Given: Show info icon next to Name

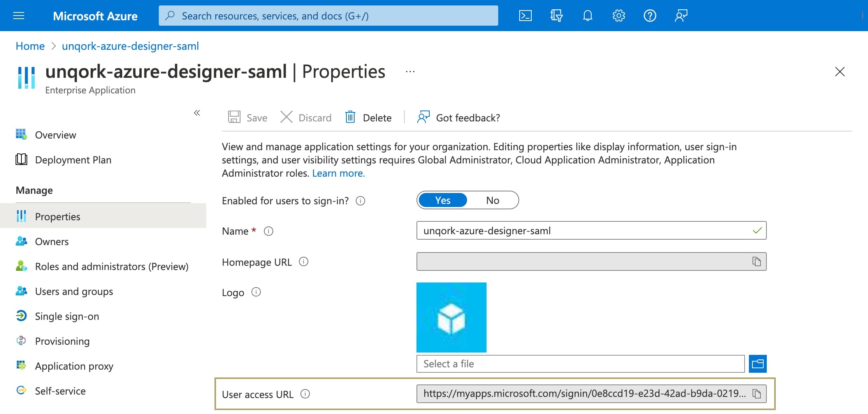Looking at the screenshot, I should tap(269, 231).
